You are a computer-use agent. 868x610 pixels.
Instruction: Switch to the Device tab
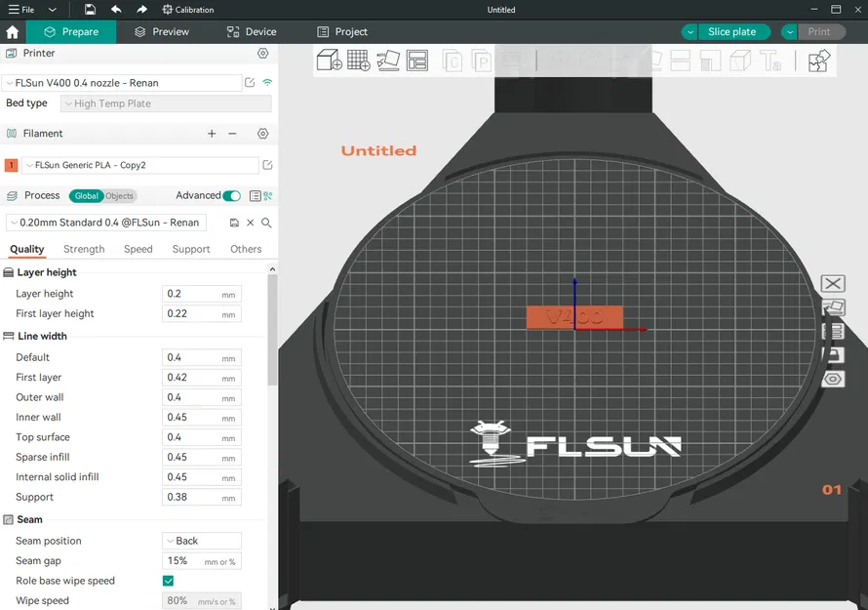(252, 32)
